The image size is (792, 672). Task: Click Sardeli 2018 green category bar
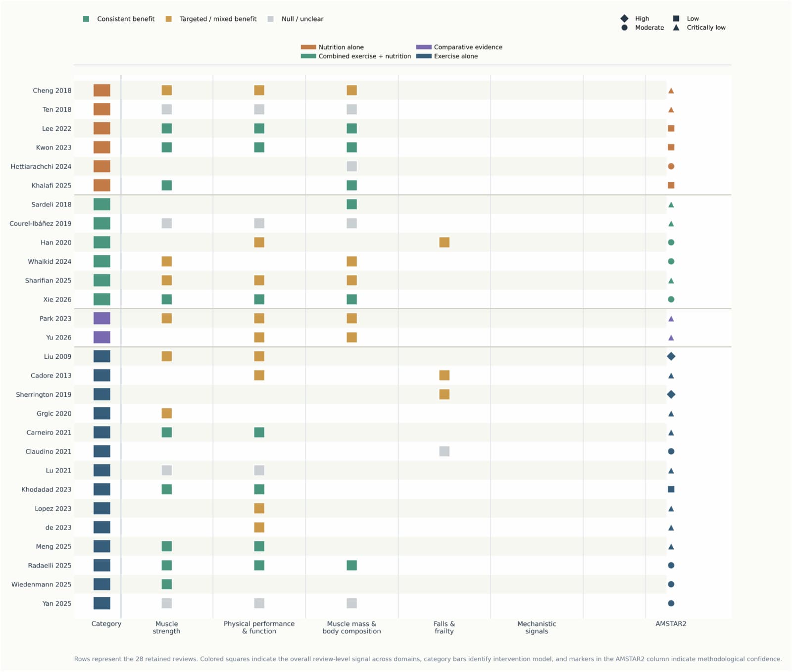pyautogui.click(x=102, y=204)
